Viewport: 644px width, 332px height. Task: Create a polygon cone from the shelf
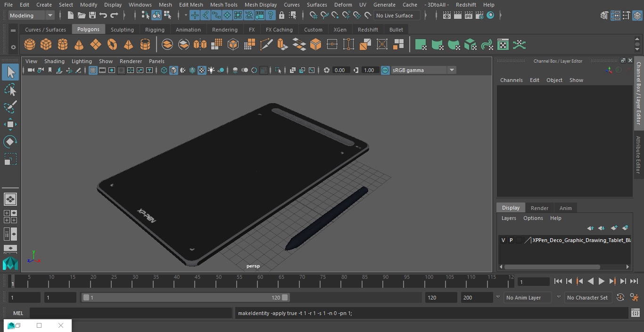click(79, 45)
